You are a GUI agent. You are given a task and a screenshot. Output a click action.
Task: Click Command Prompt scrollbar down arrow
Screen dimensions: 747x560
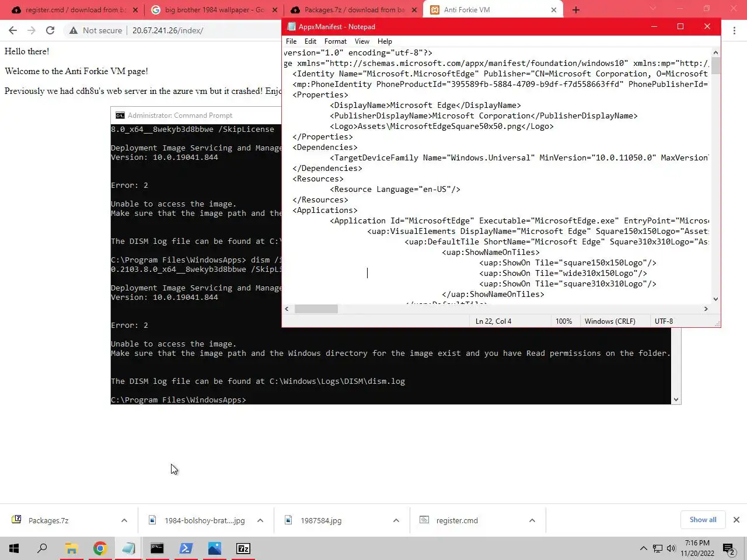point(676,400)
